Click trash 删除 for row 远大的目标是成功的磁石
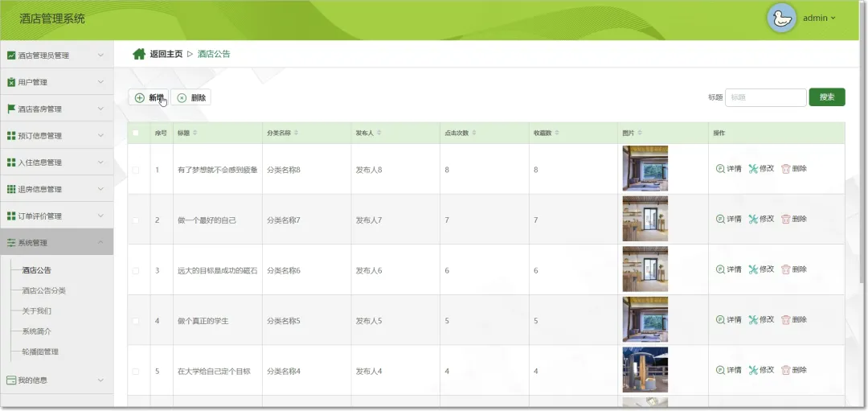This screenshot has width=868, height=411. [x=794, y=269]
